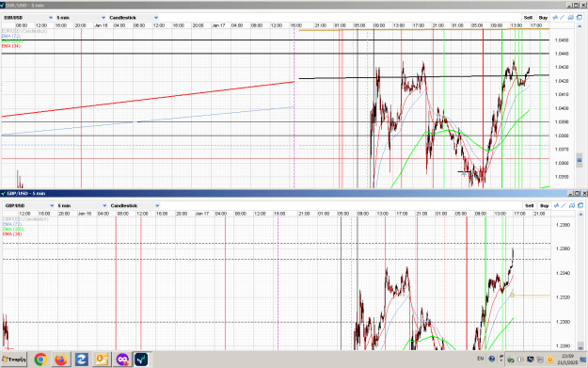This screenshot has width=588, height=368.
Task: Open Outlook icon on taskbar
Action: (x=102, y=360)
